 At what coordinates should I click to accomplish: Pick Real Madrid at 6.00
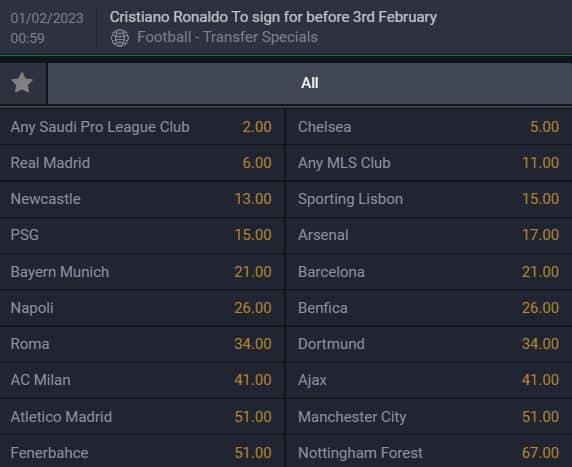pyautogui.click(x=142, y=163)
